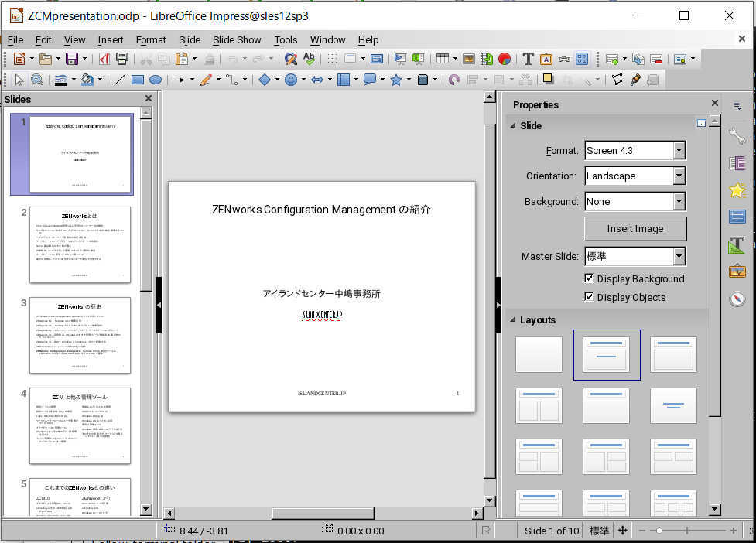The width and height of the screenshot is (756, 543).
Task: Collapse the Layouts section triangle
Action: click(x=513, y=319)
